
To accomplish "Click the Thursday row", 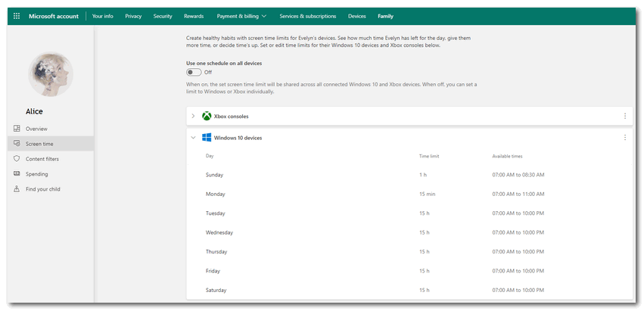I will [409, 251].
